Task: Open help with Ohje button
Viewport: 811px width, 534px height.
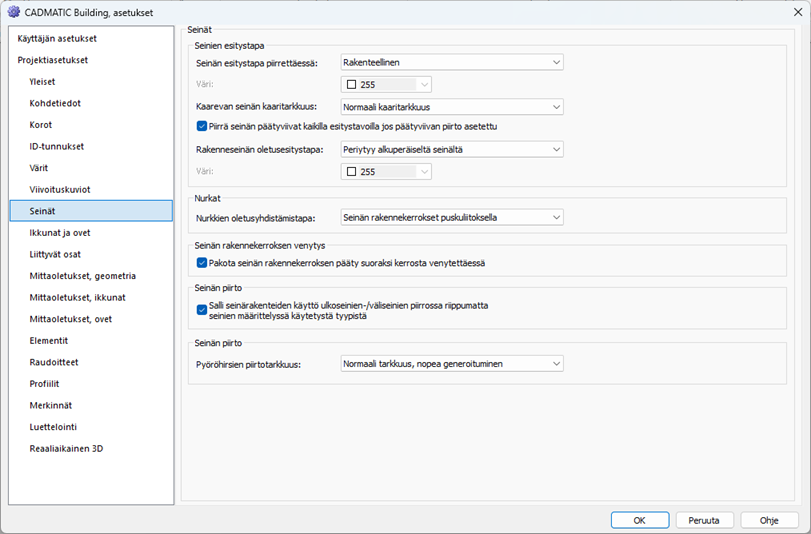Action: [x=768, y=520]
